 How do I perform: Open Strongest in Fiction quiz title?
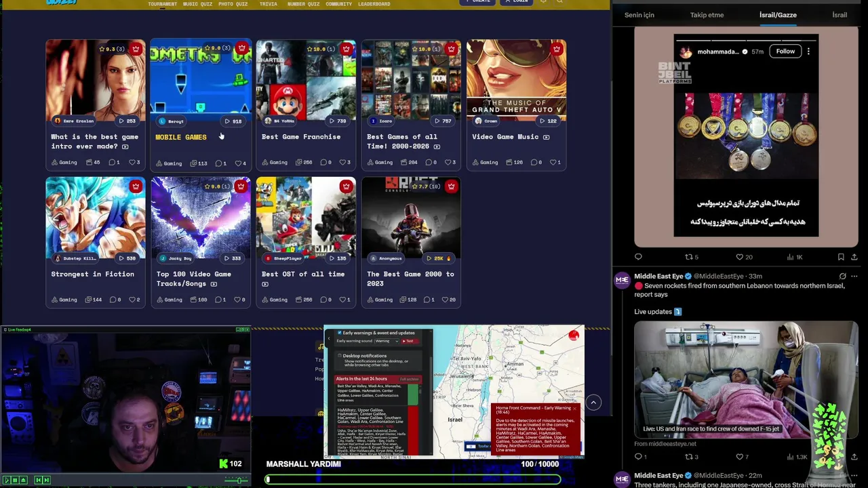pos(92,274)
